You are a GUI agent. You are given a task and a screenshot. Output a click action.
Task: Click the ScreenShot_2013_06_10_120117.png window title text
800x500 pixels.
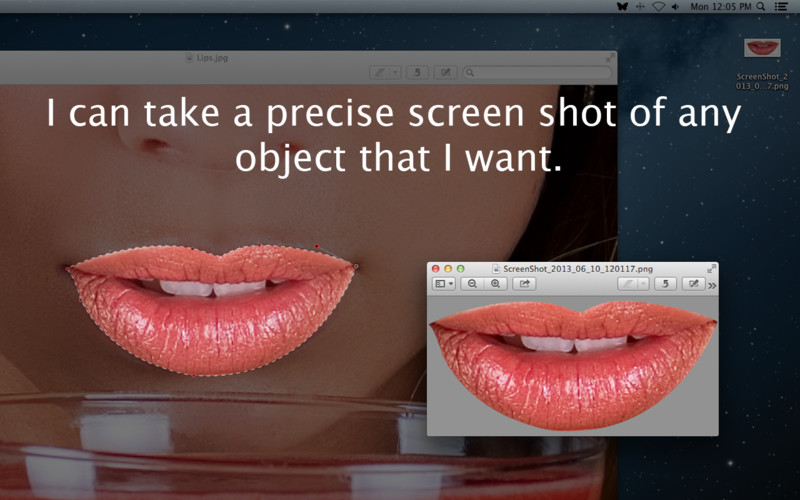point(578,269)
